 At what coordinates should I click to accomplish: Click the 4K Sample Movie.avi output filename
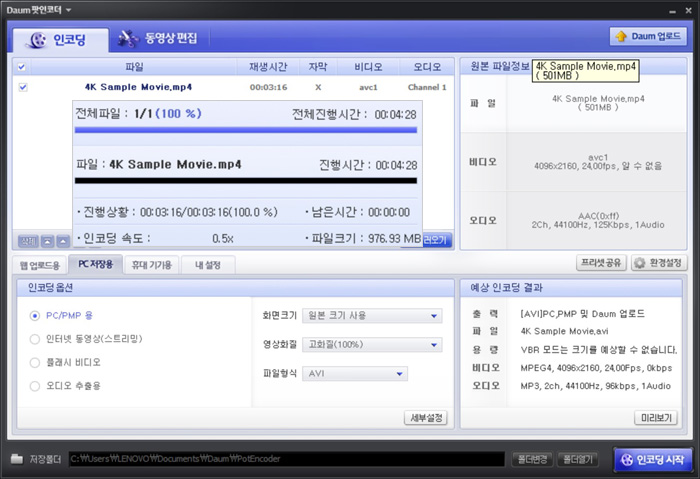tap(564, 331)
